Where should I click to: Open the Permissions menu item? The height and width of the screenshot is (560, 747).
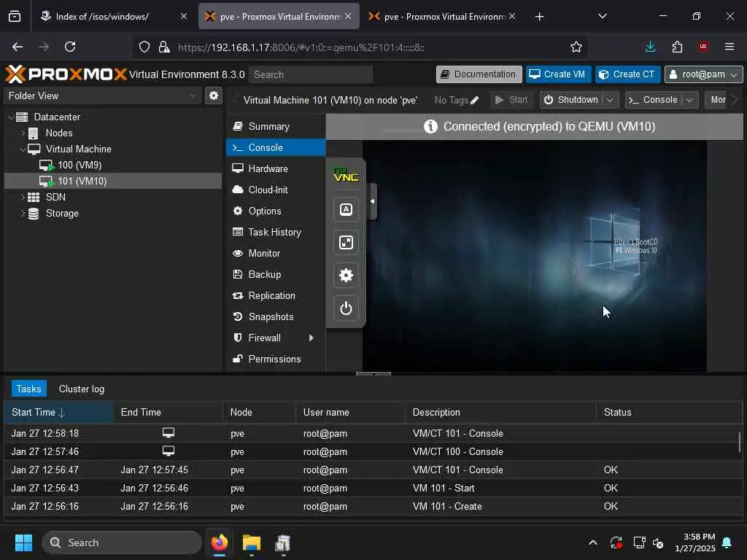click(276, 359)
